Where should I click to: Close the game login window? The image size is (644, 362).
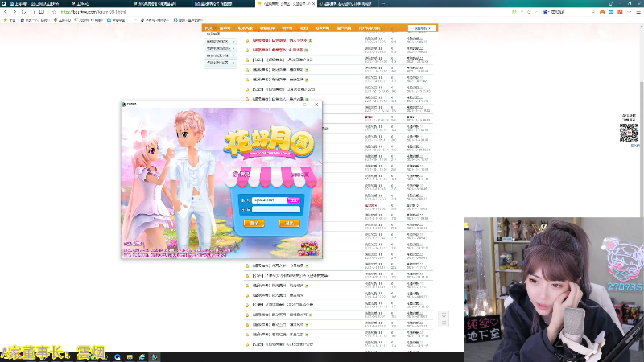pyautogui.click(x=316, y=105)
